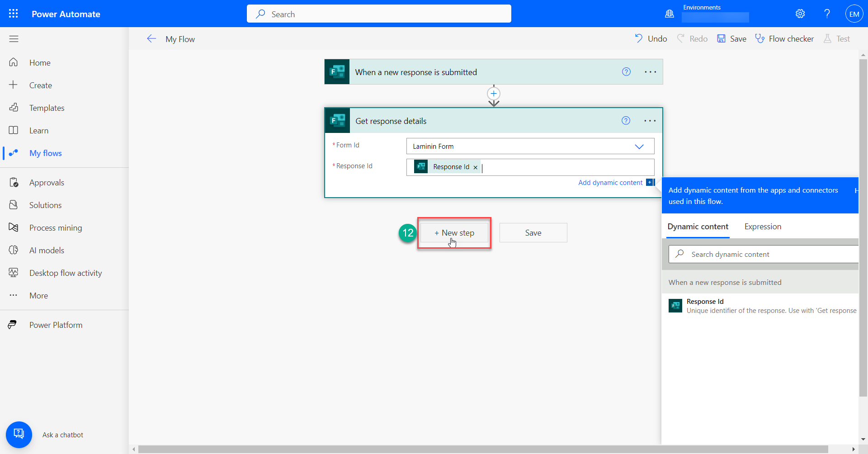Screen dimensions: 868x454
Task: Click the Save button below the flow
Action: click(533, 233)
